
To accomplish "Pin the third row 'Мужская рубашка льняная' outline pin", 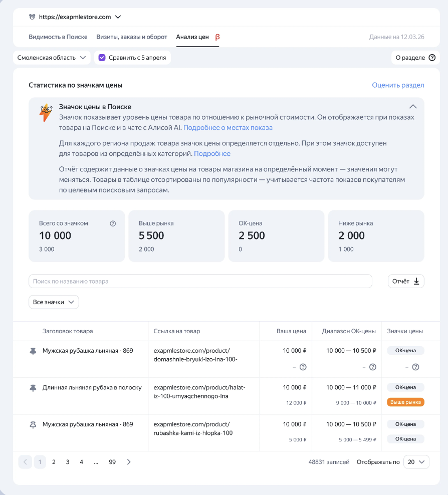I will tap(34, 424).
